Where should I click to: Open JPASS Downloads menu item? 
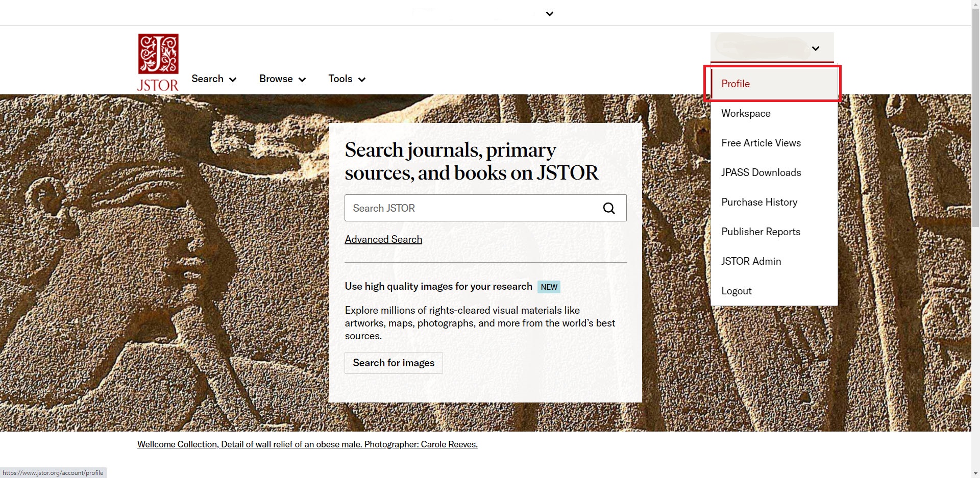(x=774, y=172)
